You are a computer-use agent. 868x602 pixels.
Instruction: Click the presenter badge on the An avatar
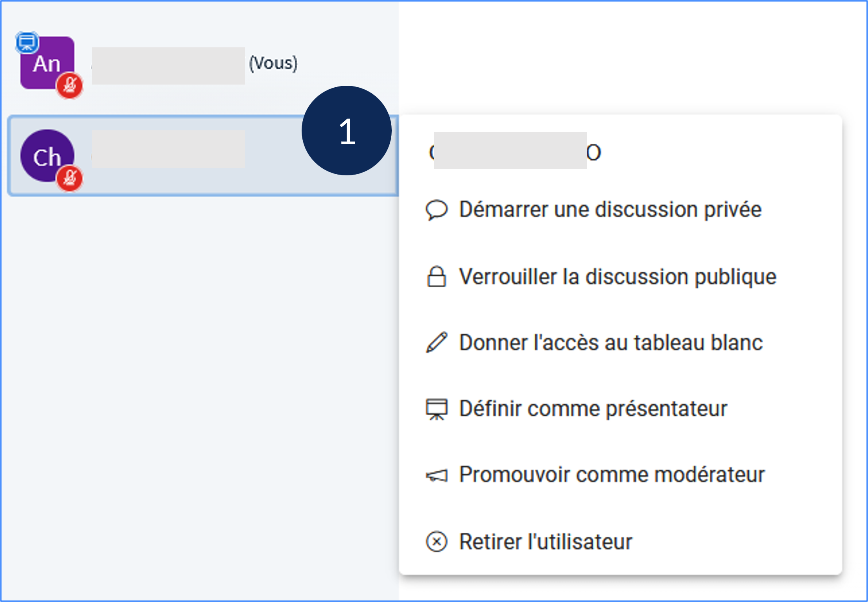click(27, 42)
